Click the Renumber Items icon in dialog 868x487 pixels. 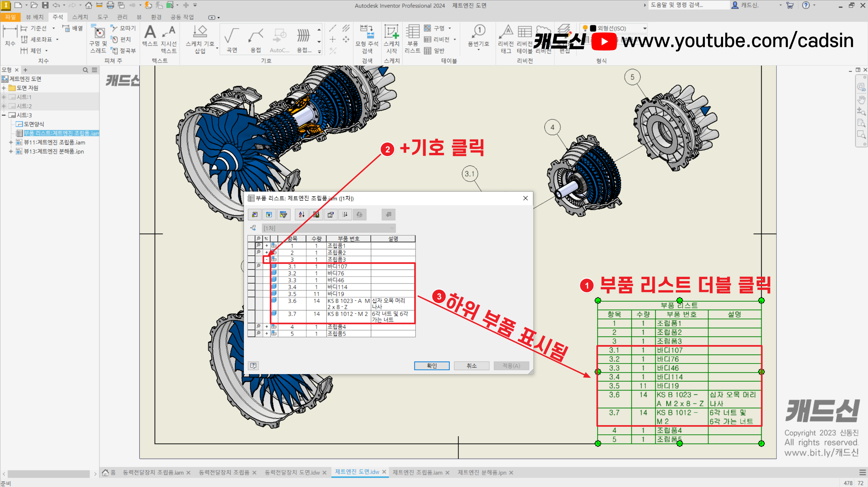(x=345, y=215)
